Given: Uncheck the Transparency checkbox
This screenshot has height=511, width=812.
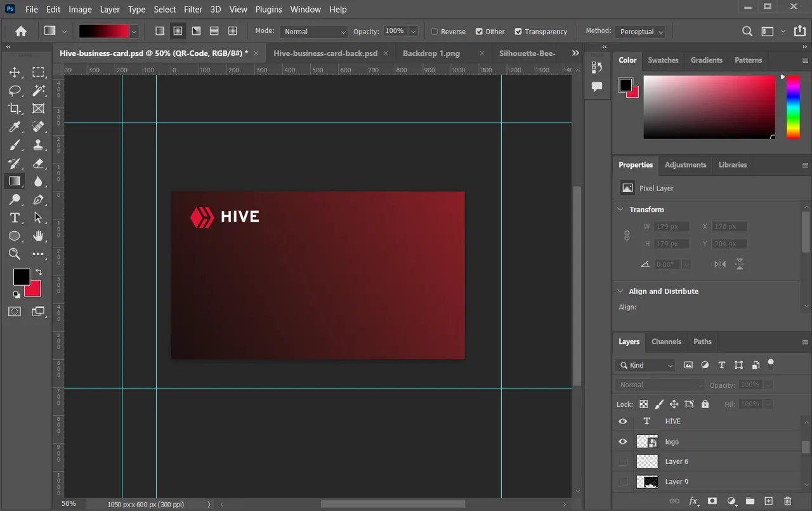Looking at the screenshot, I should pos(518,31).
